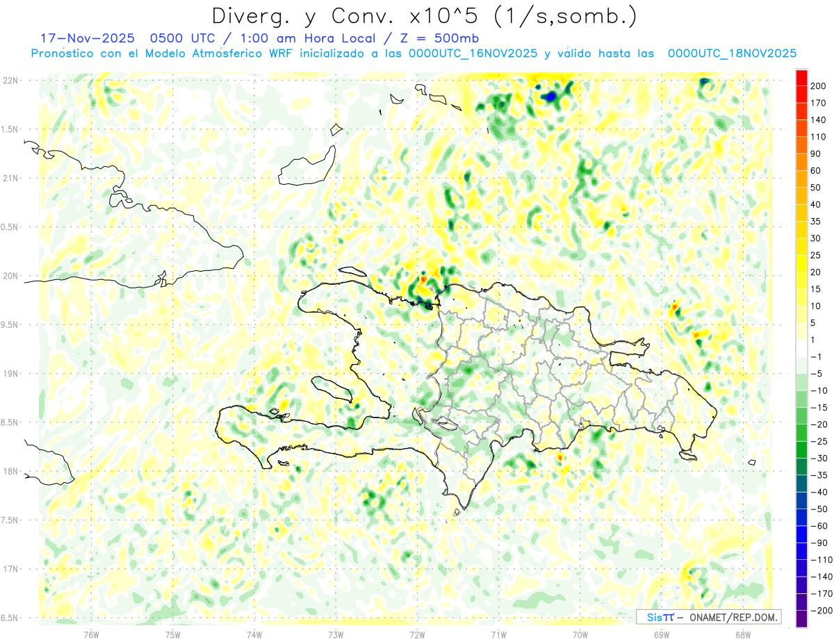Select the "Z = 500mb" level text
This screenshot has width=834, height=644.
440,38
